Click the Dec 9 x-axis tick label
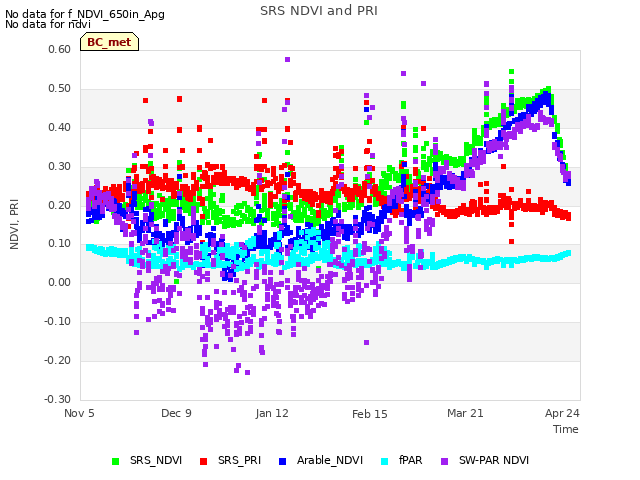640x480 pixels. [176, 413]
